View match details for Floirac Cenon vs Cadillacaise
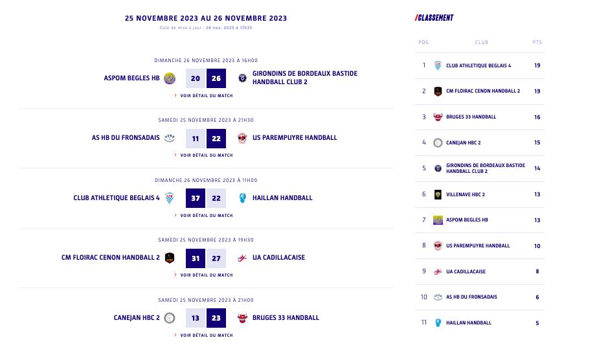597x364 pixels. (206, 275)
